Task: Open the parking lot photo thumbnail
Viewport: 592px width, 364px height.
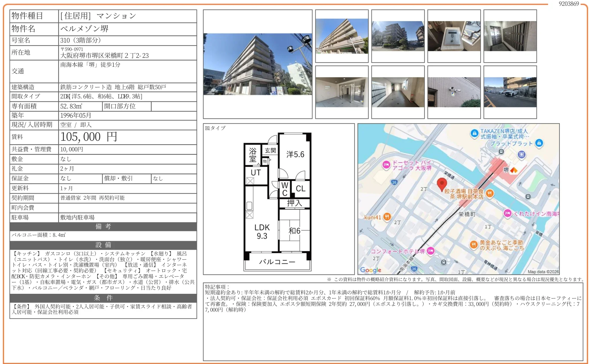Action: [x=510, y=92]
